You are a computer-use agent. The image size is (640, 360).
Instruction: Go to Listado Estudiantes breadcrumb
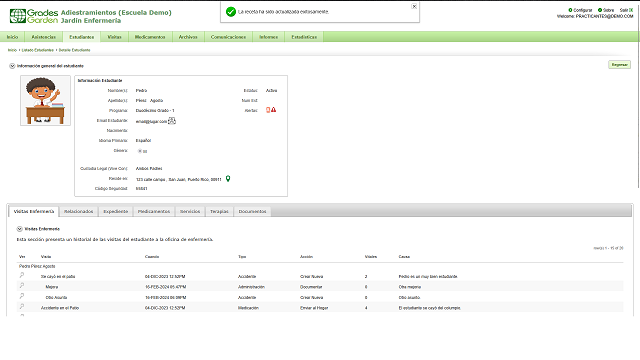coord(38,50)
